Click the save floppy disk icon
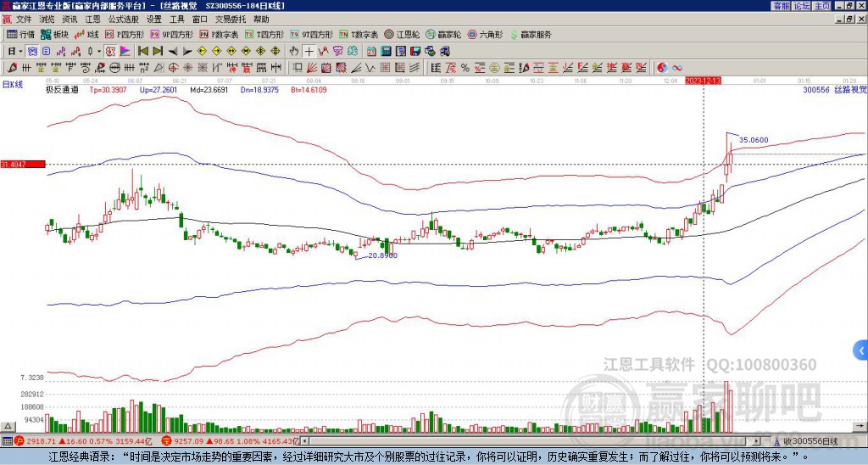 [x=415, y=51]
